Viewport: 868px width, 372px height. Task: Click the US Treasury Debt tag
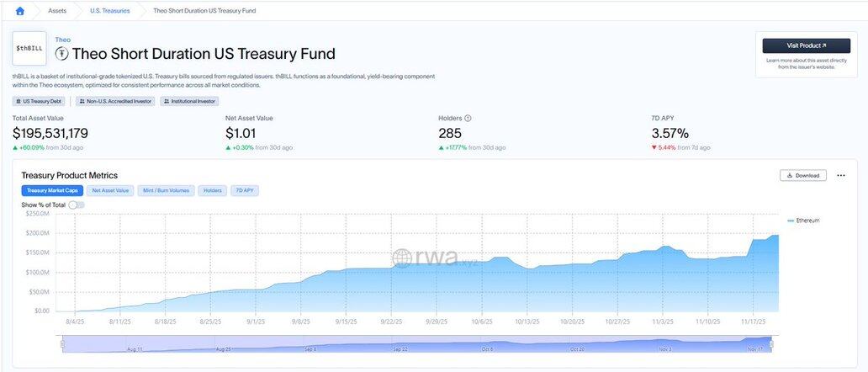pos(41,101)
